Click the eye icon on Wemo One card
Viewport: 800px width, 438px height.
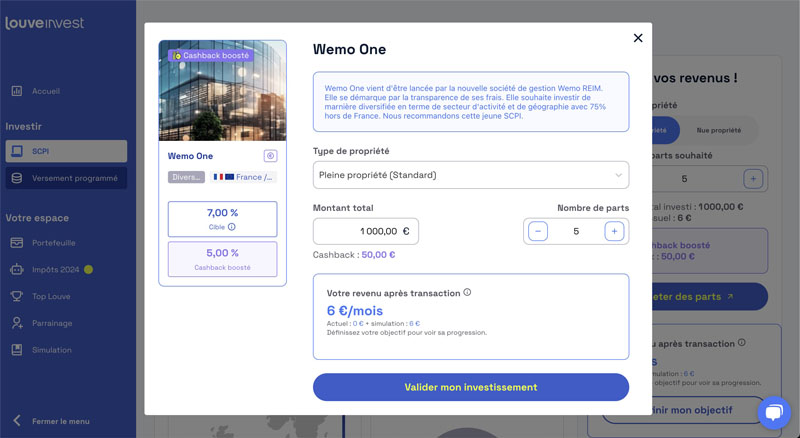270,156
